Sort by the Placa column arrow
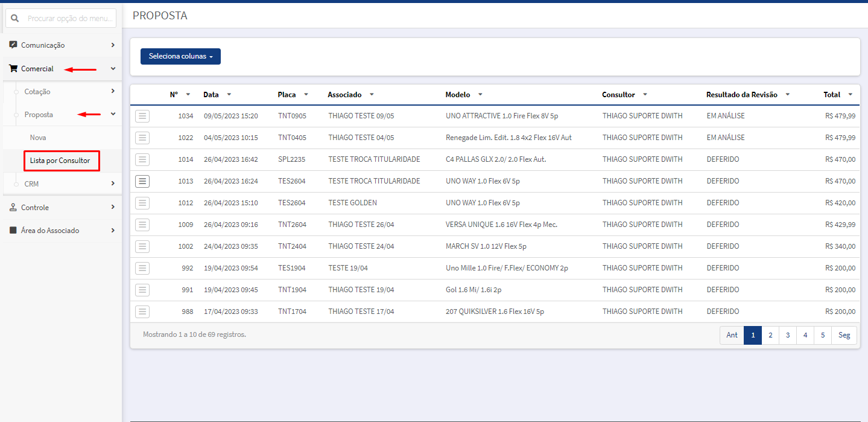This screenshot has width=868, height=422. pos(306,95)
